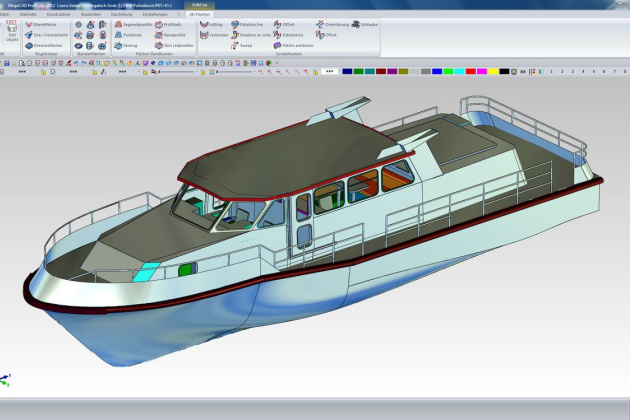This screenshot has width=630, height=420.
Task: Select the bright green color swatch
Action: (x=448, y=72)
